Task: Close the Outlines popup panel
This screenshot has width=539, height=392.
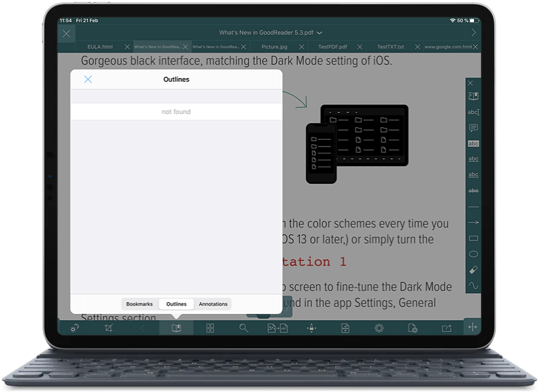Action: point(88,80)
